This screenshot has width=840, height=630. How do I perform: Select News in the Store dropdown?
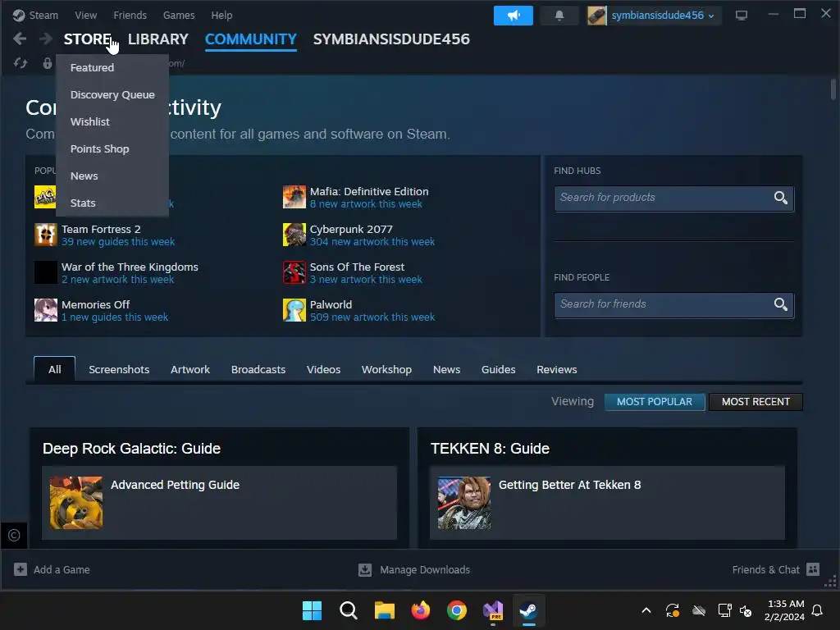tap(84, 176)
